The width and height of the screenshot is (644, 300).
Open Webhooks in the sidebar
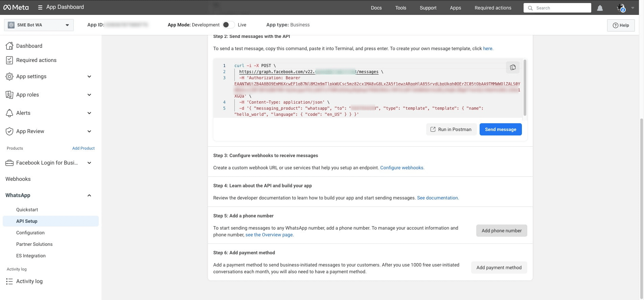(18, 179)
